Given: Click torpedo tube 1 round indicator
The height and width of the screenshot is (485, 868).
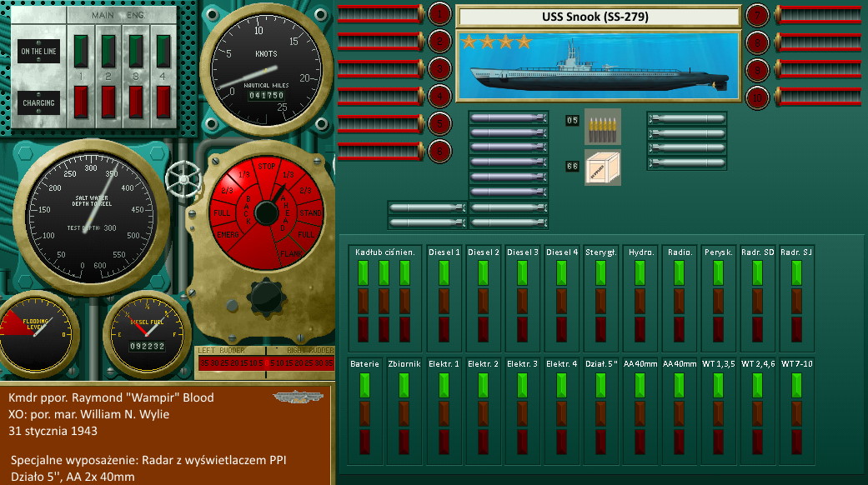Looking at the screenshot, I should pyautogui.click(x=439, y=14).
